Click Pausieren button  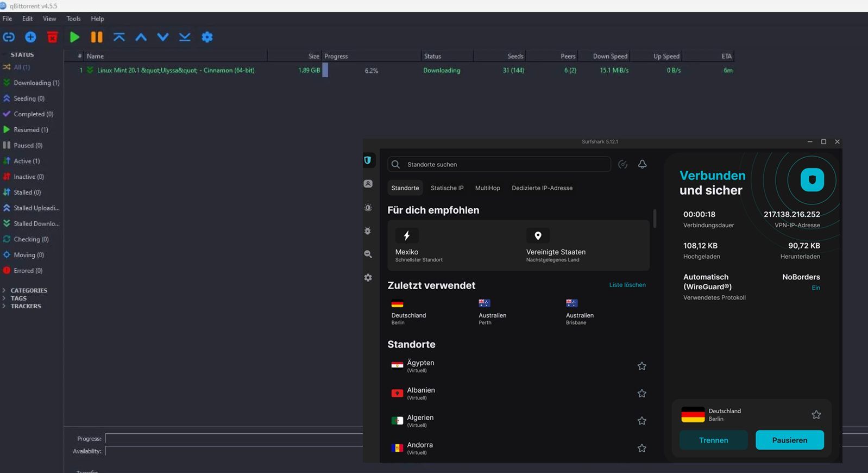(790, 440)
